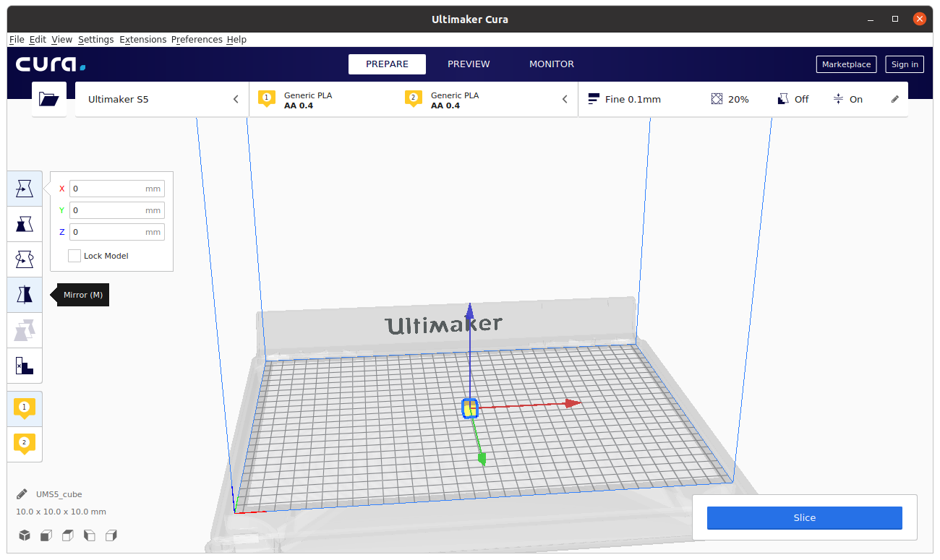Choose Extruder 1 in the toolbar

coord(25,409)
